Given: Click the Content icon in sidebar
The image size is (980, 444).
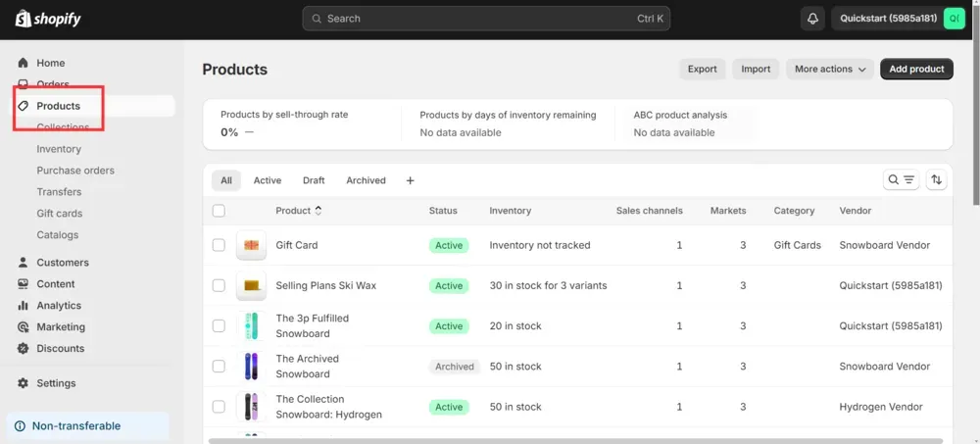Looking at the screenshot, I should pyautogui.click(x=24, y=284).
